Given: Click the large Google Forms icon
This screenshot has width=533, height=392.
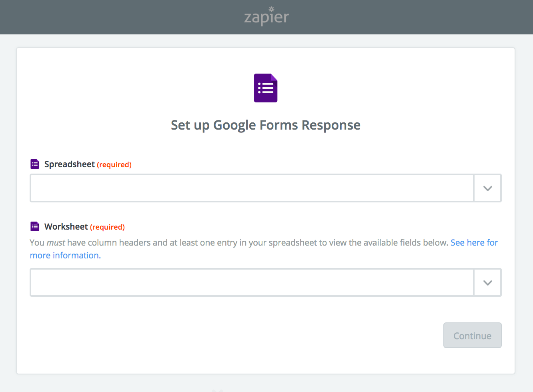Looking at the screenshot, I should [x=266, y=88].
